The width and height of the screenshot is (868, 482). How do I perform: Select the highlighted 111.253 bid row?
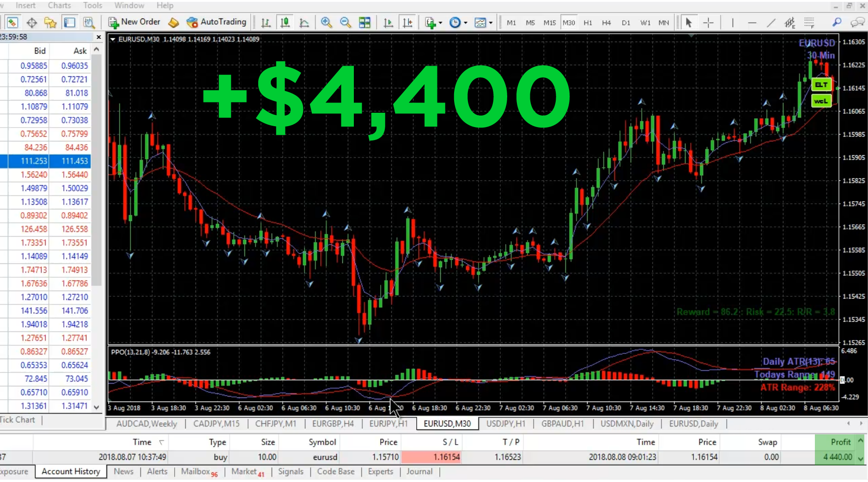point(45,161)
